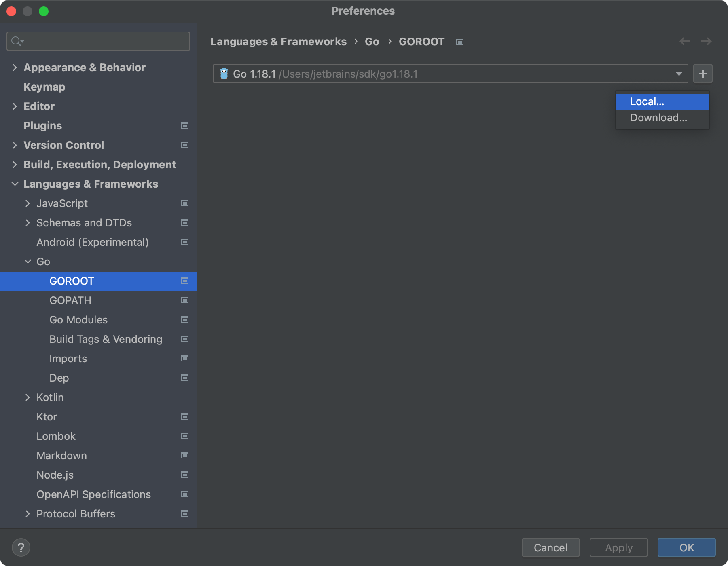Open the Go SDK dropdown arrow

pos(679,74)
